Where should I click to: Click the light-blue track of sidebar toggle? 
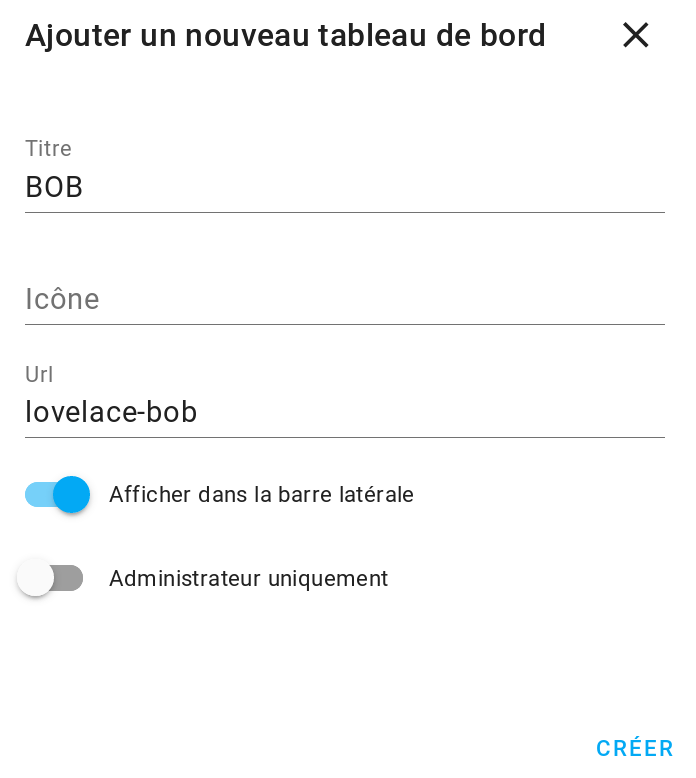click(39, 494)
